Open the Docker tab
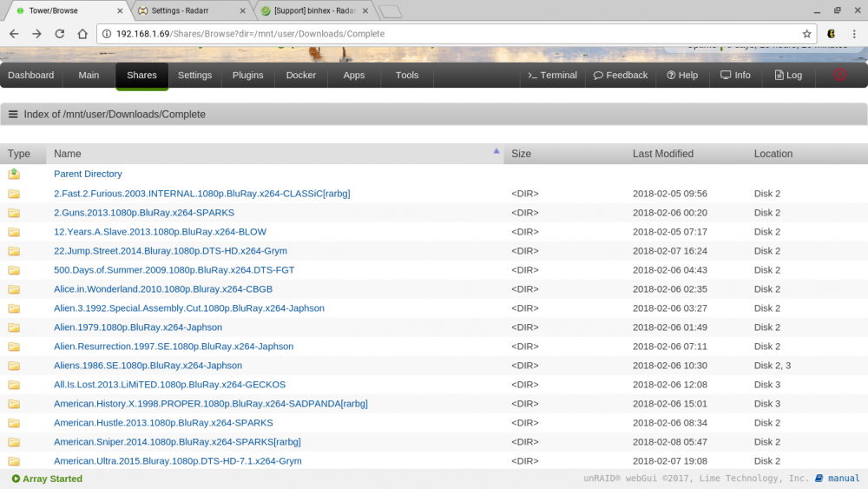868x489 pixels. [x=301, y=76]
